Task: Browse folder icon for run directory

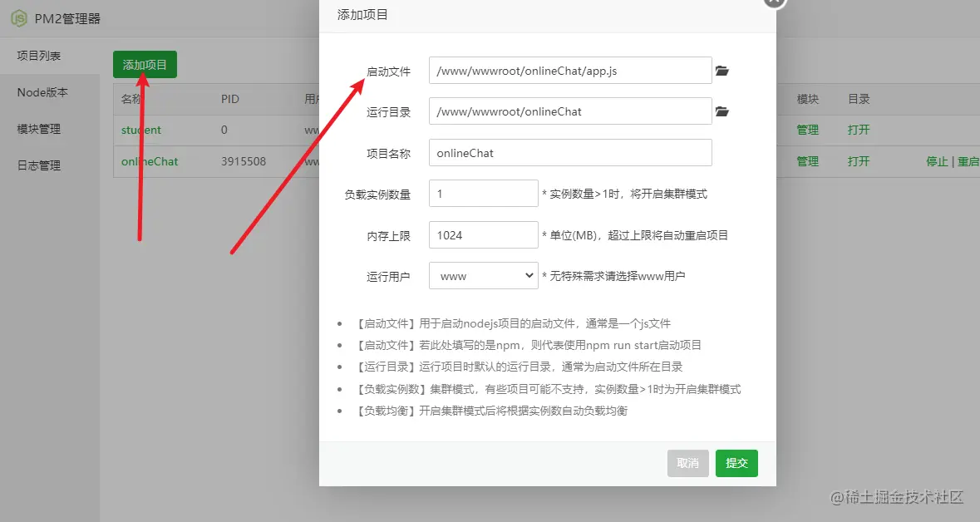Action: point(721,111)
